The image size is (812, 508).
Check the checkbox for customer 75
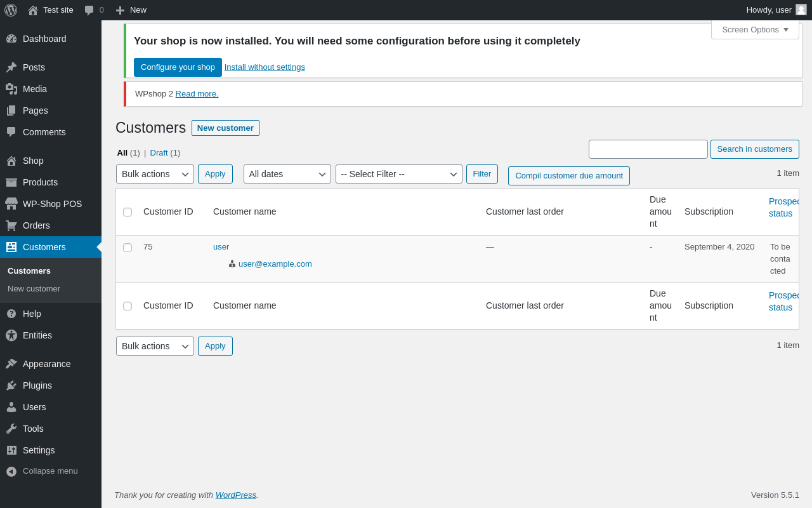pos(128,248)
